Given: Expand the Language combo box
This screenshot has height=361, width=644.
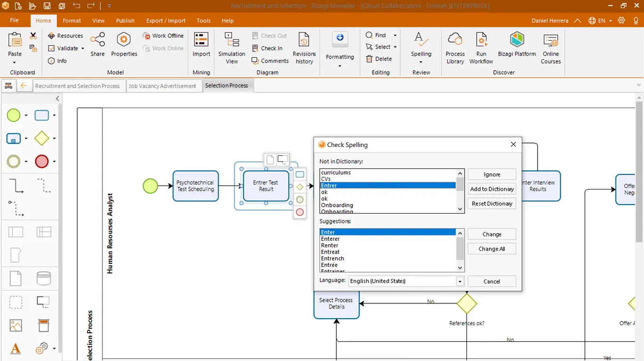Looking at the screenshot, I should (460, 281).
